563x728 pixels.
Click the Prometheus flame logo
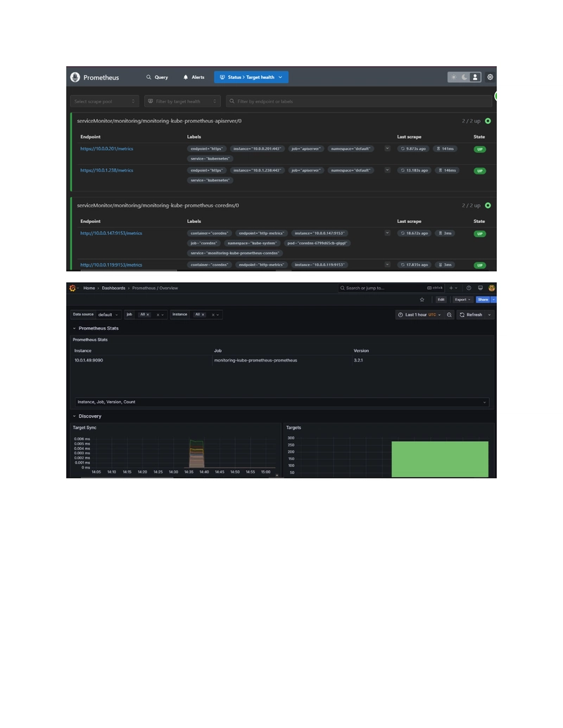[75, 77]
